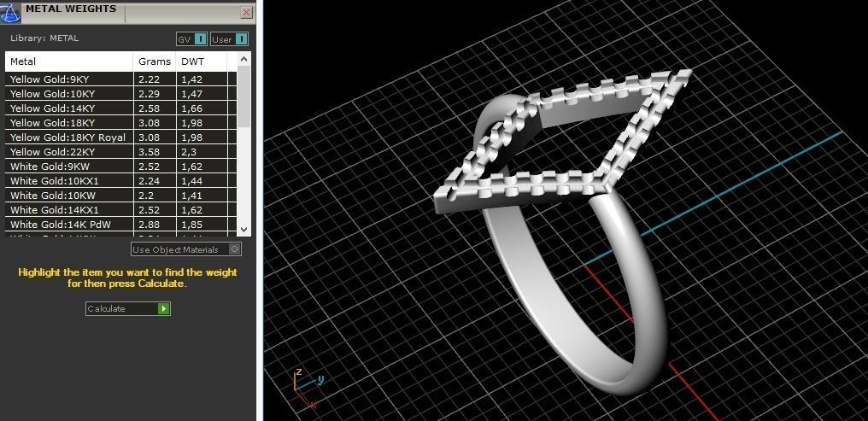Select the White Gold:10KW row
The width and height of the screenshot is (868, 421).
120,196
